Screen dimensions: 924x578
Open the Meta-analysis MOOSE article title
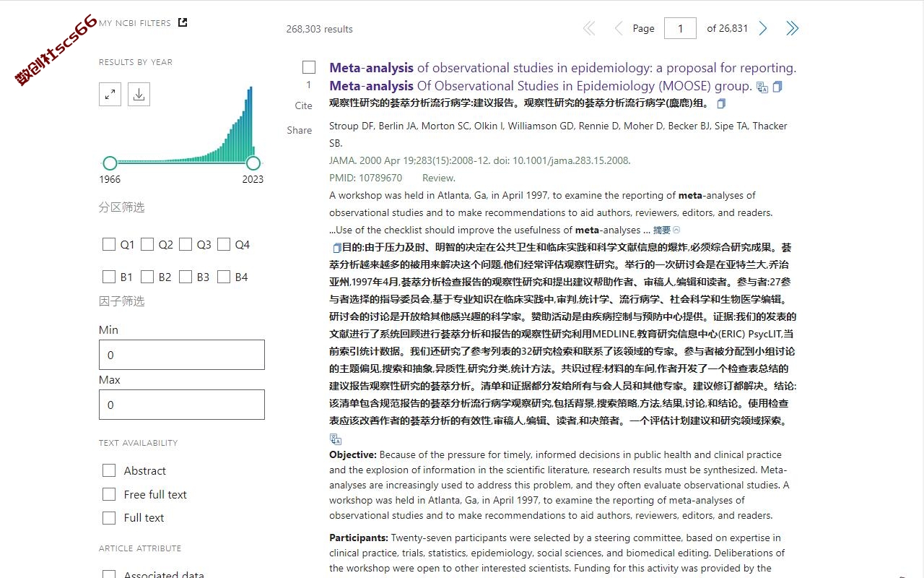pyautogui.click(x=562, y=77)
